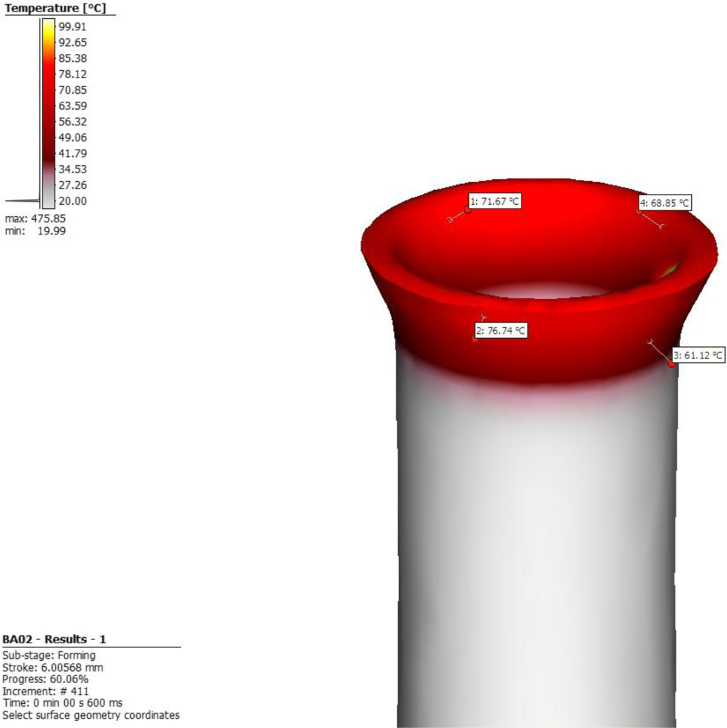
Task: Click the probe label 1: 71.67 °C
Action: (x=494, y=201)
